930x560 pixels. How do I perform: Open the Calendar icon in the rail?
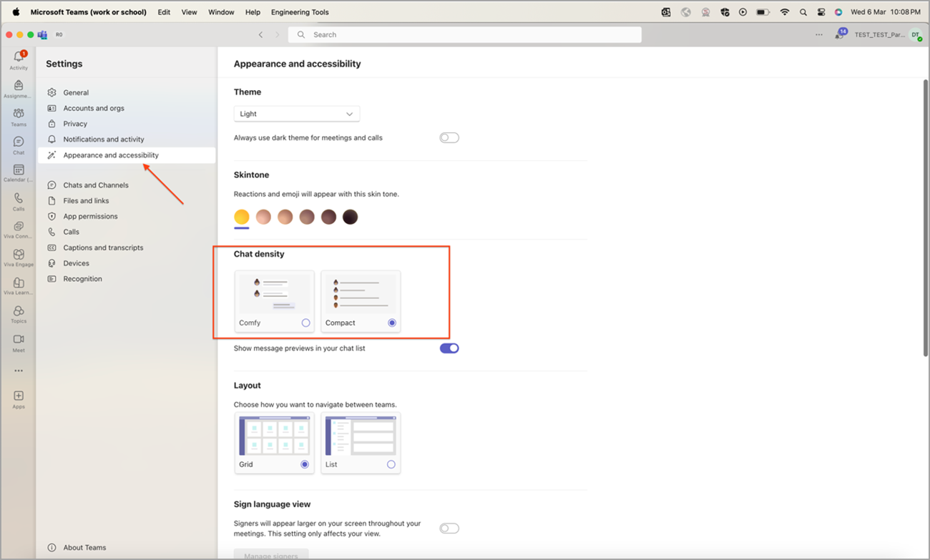(19, 173)
